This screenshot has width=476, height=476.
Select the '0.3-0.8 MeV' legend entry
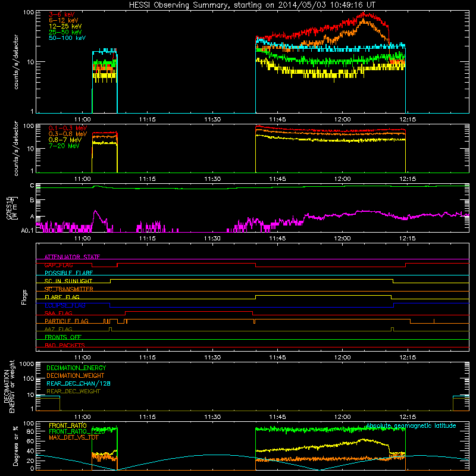coord(67,134)
